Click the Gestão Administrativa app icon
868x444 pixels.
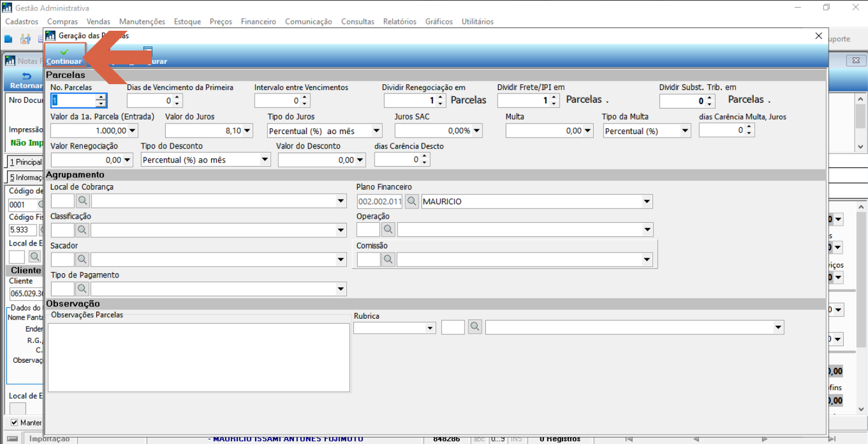8,8
